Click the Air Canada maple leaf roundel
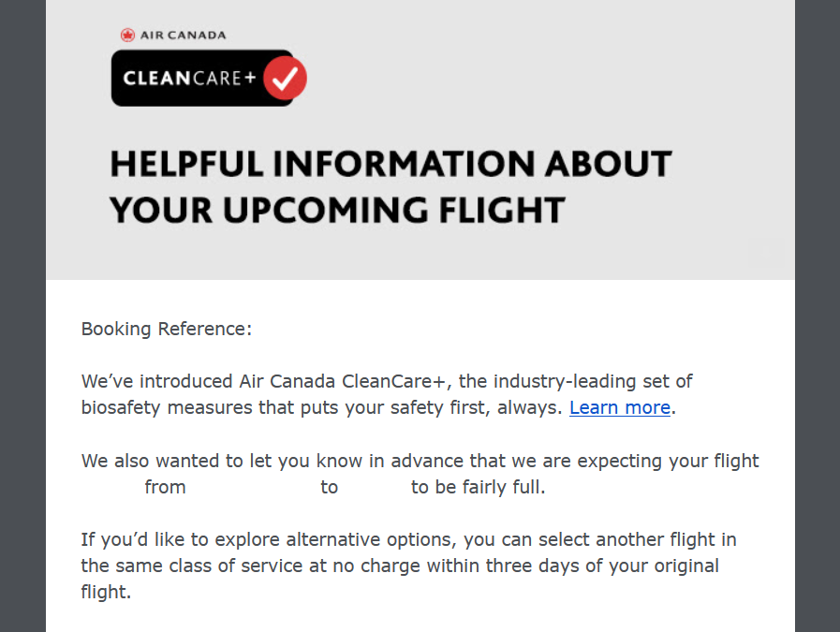The width and height of the screenshot is (840, 632). click(127, 36)
